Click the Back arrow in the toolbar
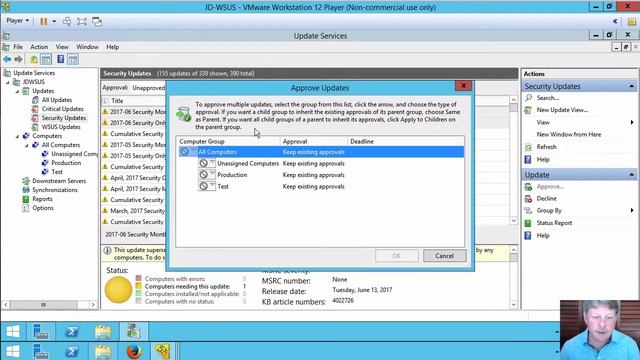 click(x=7, y=60)
